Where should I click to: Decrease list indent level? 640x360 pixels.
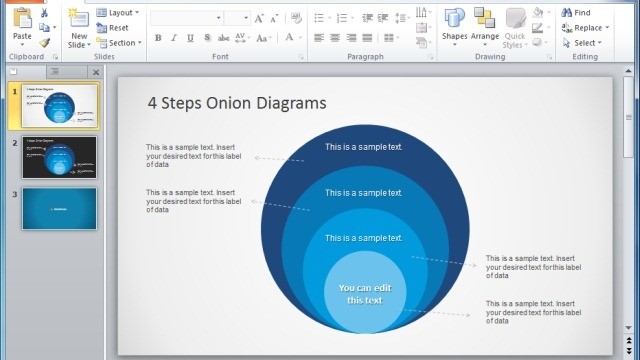[x=367, y=18]
